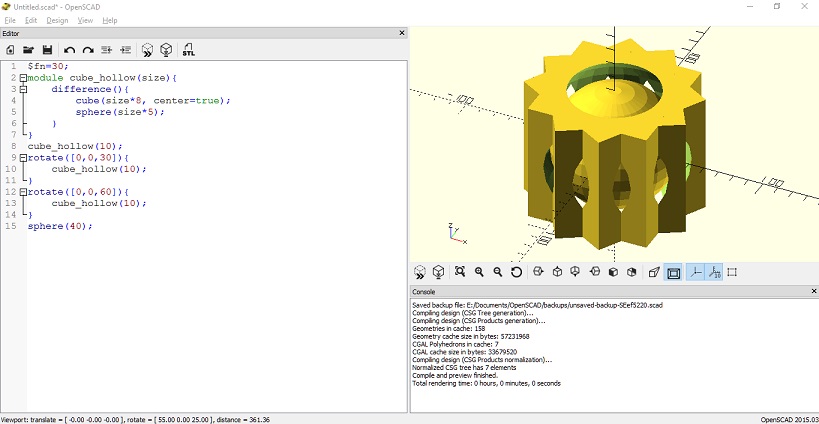Switch to Right view with the cube icon
This screenshot has width=819, height=424.
pos(539,272)
